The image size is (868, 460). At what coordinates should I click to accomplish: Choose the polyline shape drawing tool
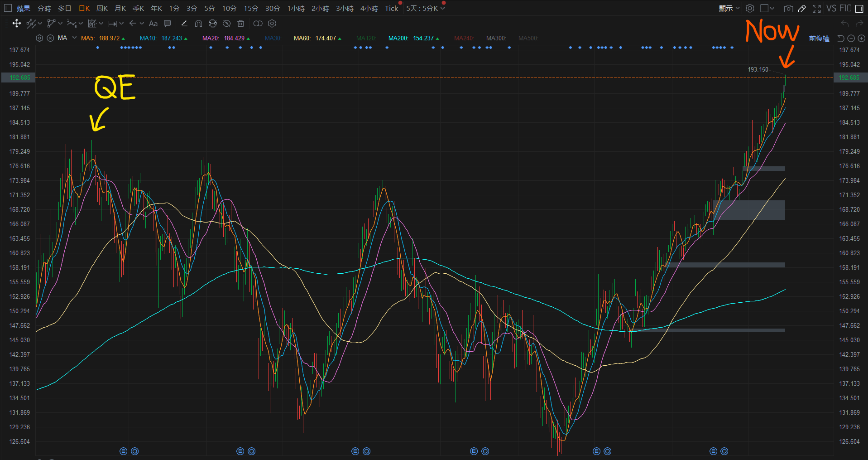coord(51,24)
